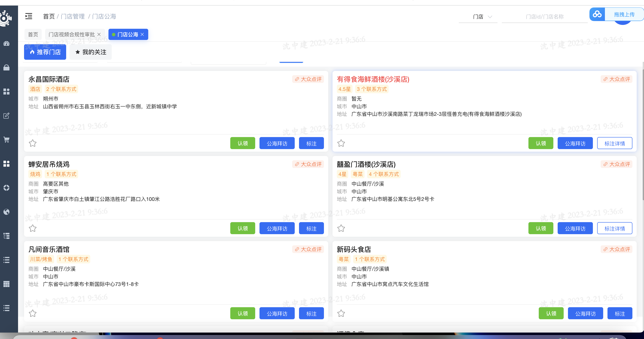This screenshot has height=339, width=644.
Task: Favorite 凡间音乐酒馆 with the star
Action: [x=32, y=313]
